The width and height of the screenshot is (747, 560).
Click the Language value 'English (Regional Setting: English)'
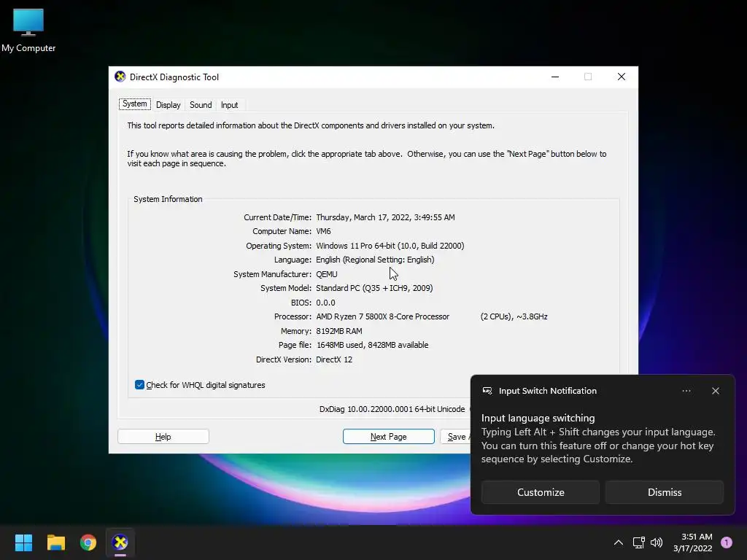tap(376, 260)
